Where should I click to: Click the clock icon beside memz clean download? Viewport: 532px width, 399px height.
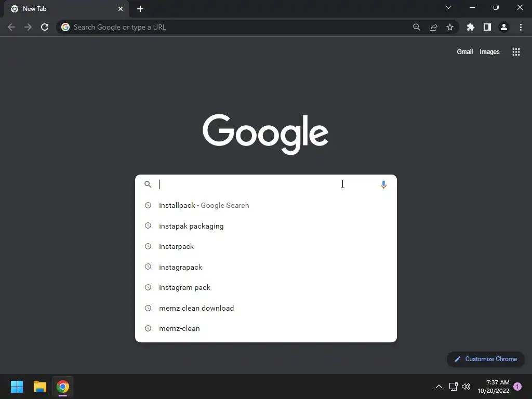[148, 308]
